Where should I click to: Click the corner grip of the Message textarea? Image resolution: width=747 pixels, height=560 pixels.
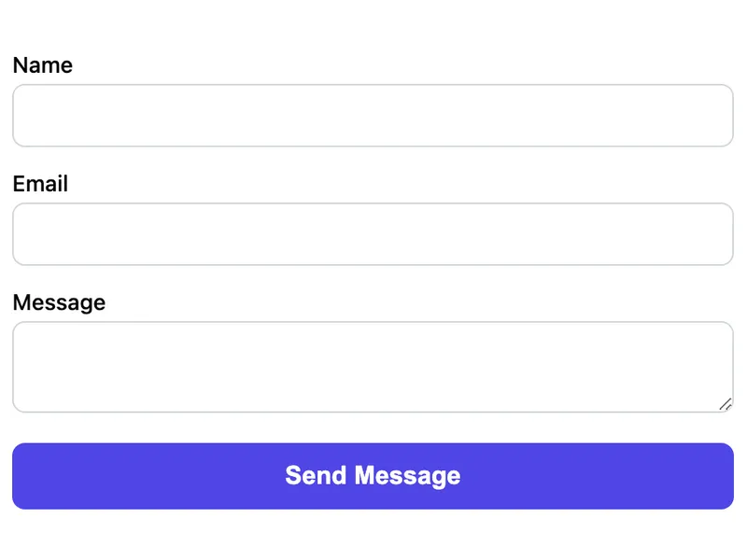click(x=727, y=405)
